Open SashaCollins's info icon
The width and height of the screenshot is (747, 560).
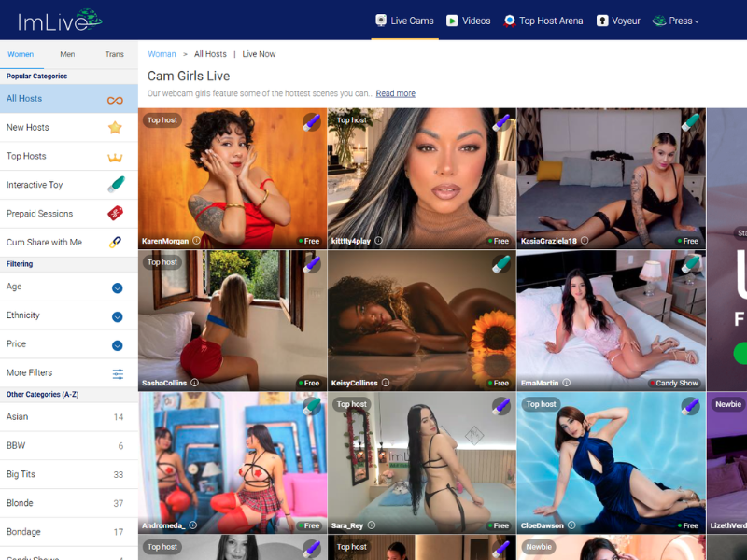click(x=194, y=383)
